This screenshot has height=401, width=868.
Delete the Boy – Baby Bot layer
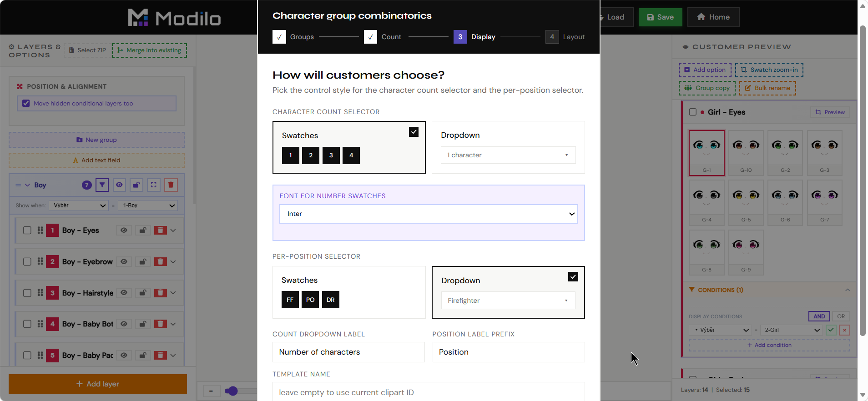(161, 324)
